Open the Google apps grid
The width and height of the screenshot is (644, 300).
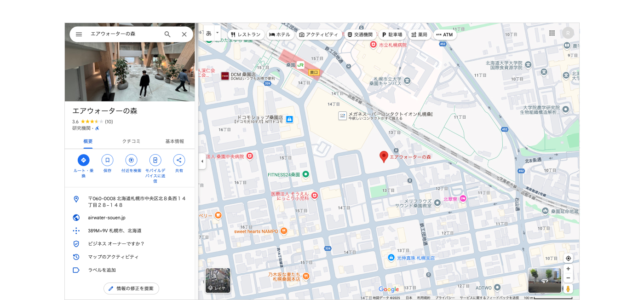click(x=552, y=33)
